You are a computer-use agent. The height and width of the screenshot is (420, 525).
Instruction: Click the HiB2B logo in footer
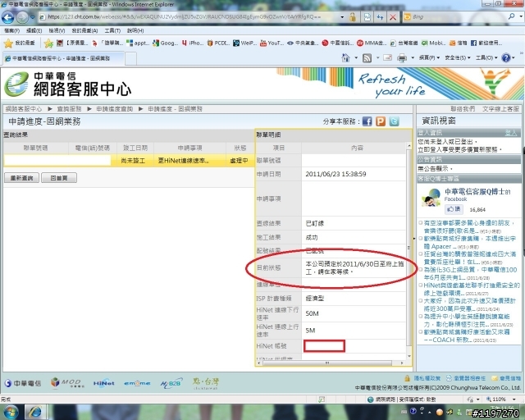coord(171,383)
